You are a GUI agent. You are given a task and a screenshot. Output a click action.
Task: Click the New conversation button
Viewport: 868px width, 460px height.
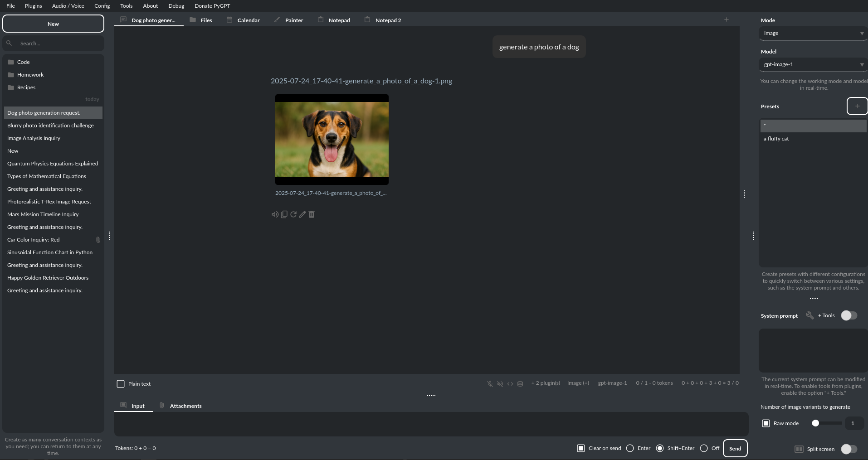click(x=53, y=24)
